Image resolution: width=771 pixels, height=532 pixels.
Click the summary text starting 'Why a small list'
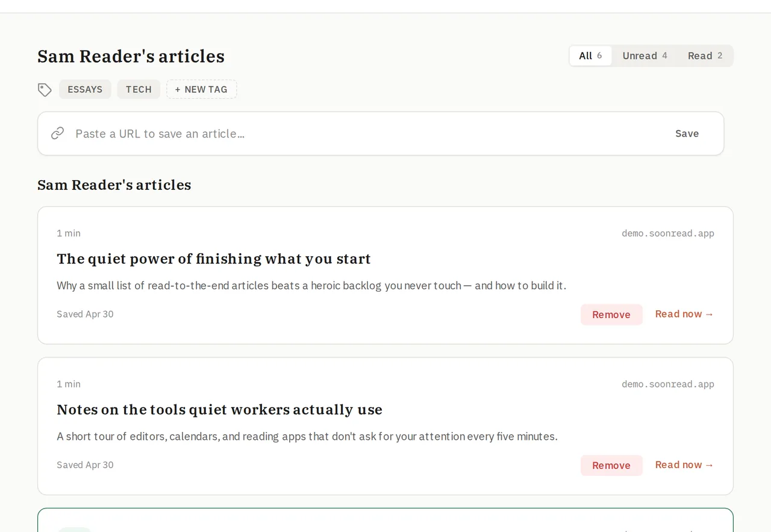click(311, 286)
